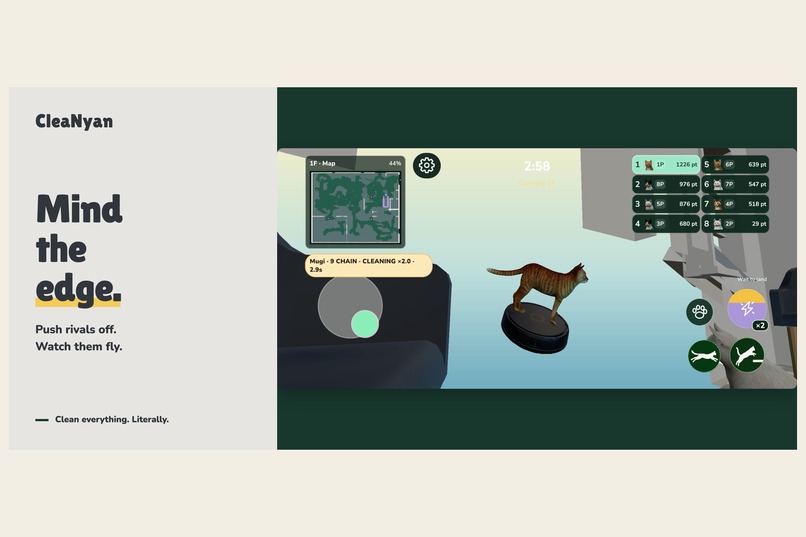Screen dimensions: 806x537
Task: Click the 2P cat avatar icon
Action: (718, 224)
